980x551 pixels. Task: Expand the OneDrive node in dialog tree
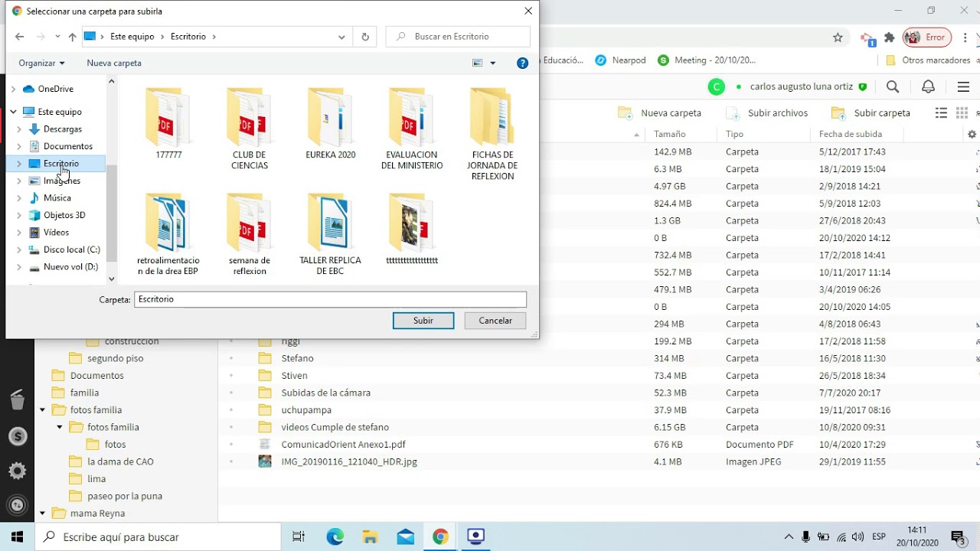tap(13, 90)
